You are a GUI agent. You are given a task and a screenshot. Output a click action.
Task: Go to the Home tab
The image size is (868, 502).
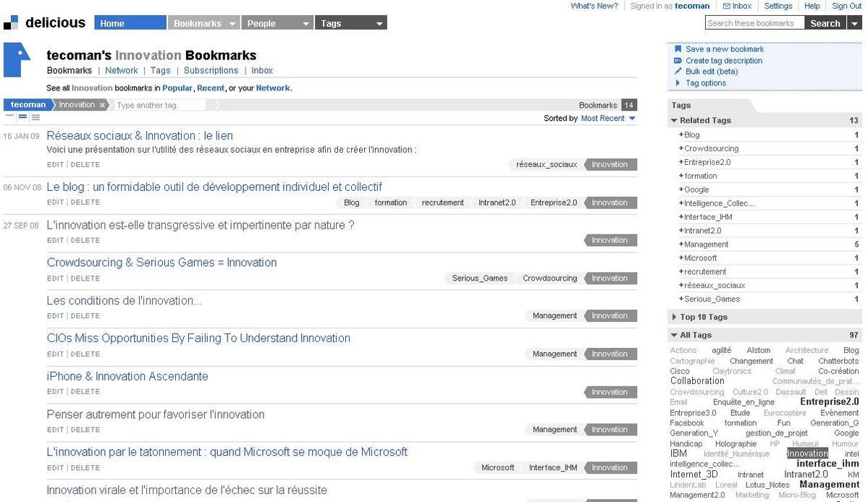130,22
